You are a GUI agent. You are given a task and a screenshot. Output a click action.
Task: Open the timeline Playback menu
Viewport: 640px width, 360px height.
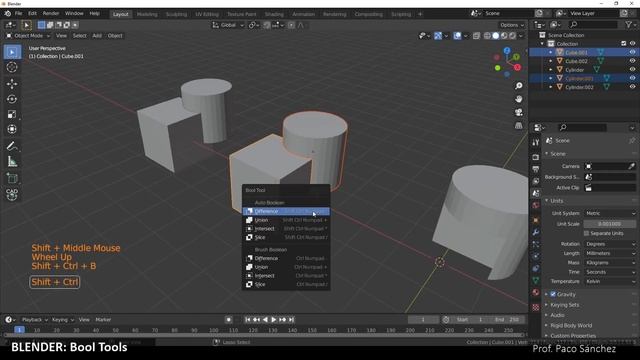[x=35, y=320]
